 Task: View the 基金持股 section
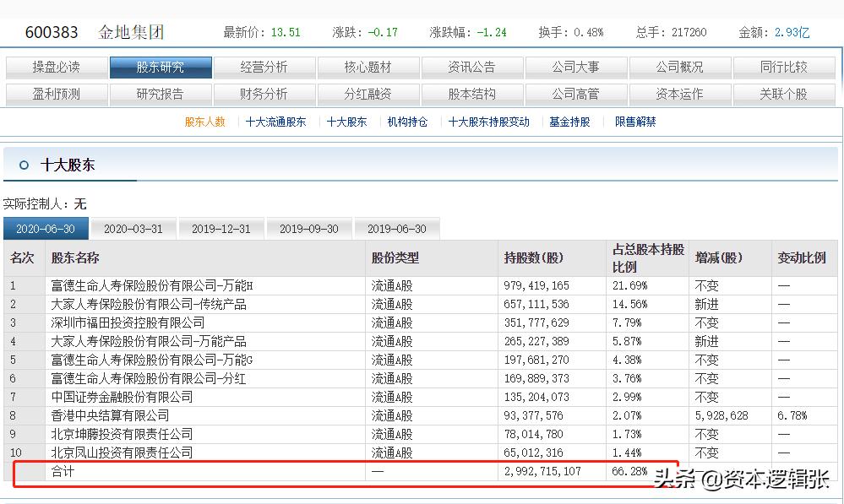pyautogui.click(x=569, y=122)
